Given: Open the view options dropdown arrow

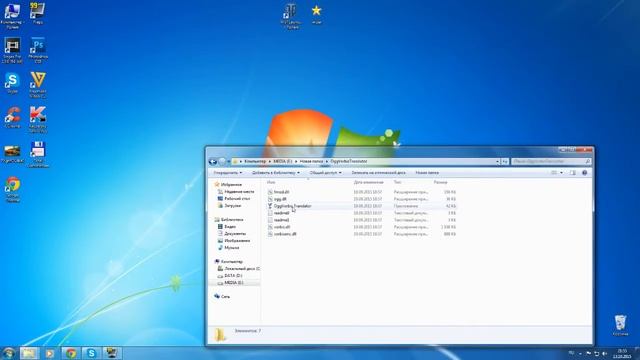Looking at the screenshot, I should (x=562, y=173).
